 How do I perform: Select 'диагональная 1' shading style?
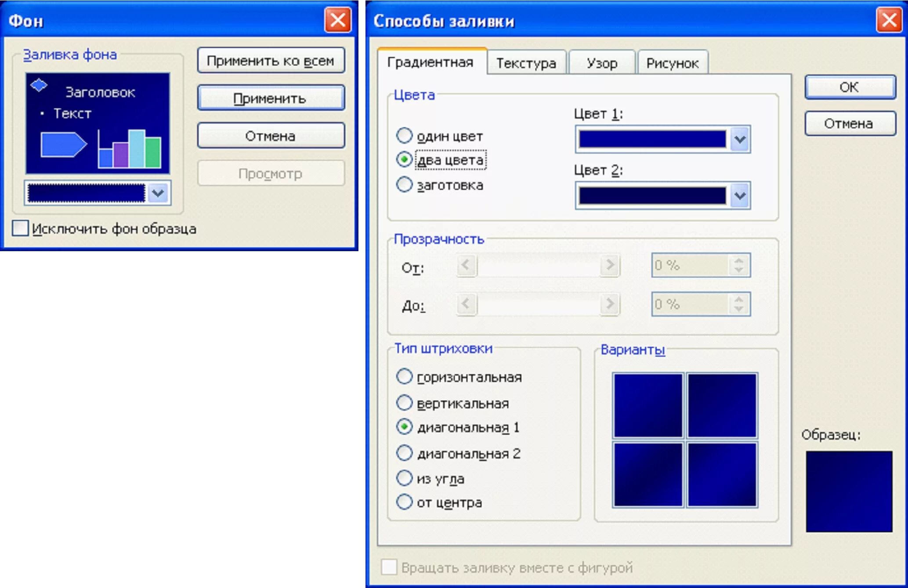point(404,426)
